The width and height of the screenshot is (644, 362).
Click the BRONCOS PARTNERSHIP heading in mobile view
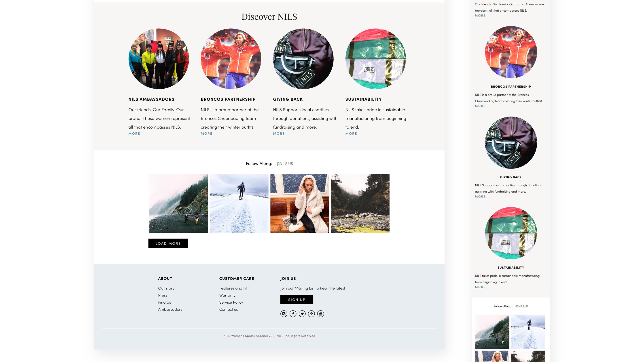pos(511,87)
